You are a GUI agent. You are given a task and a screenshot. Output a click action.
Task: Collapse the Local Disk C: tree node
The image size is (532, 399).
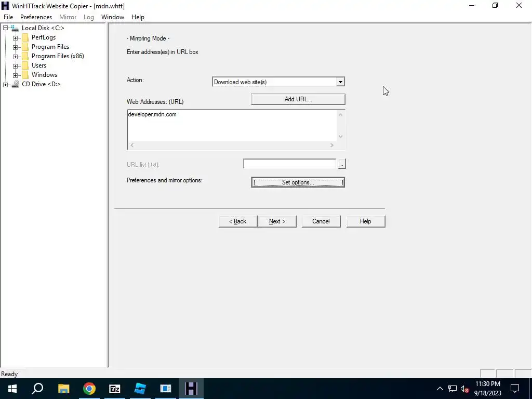[5, 28]
